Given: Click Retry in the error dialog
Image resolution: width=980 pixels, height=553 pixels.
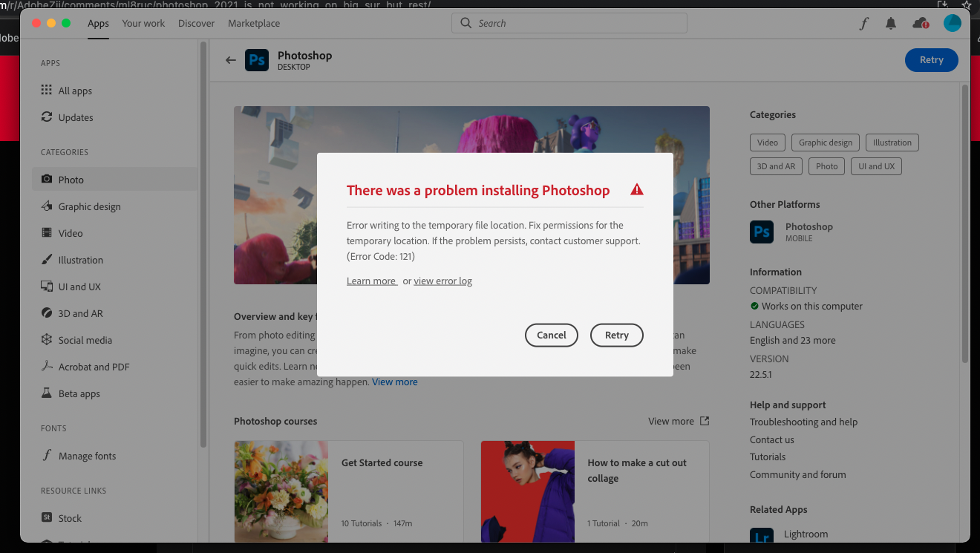Looking at the screenshot, I should point(617,335).
